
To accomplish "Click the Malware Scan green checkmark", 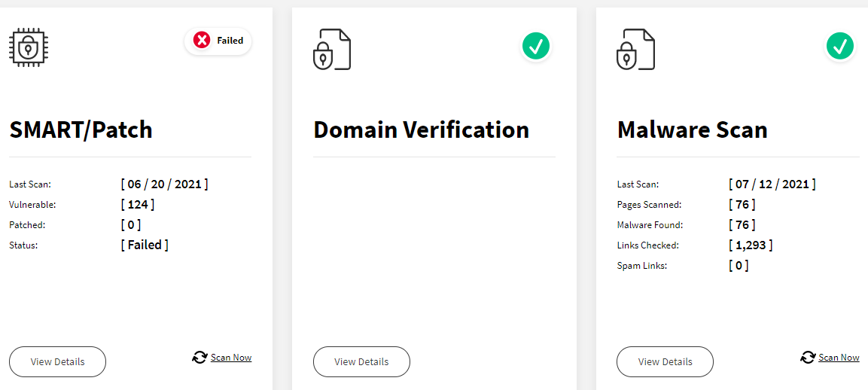I will pyautogui.click(x=839, y=46).
